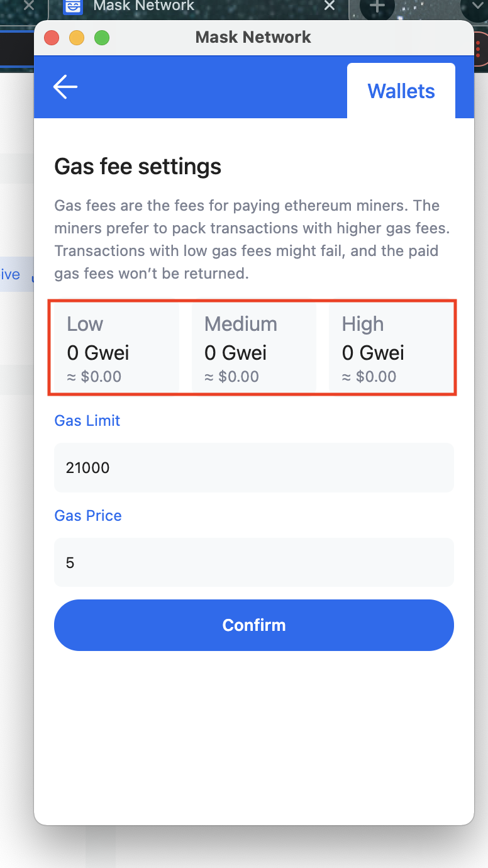Click the red close window button

[x=52, y=38]
